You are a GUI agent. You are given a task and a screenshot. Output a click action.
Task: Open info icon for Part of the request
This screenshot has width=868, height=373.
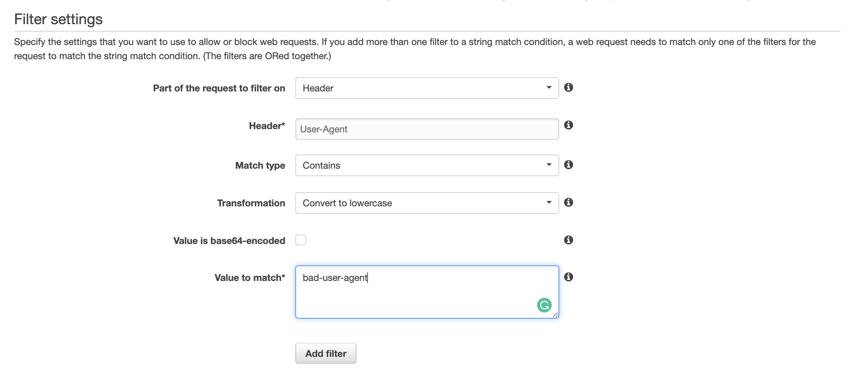click(x=568, y=87)
